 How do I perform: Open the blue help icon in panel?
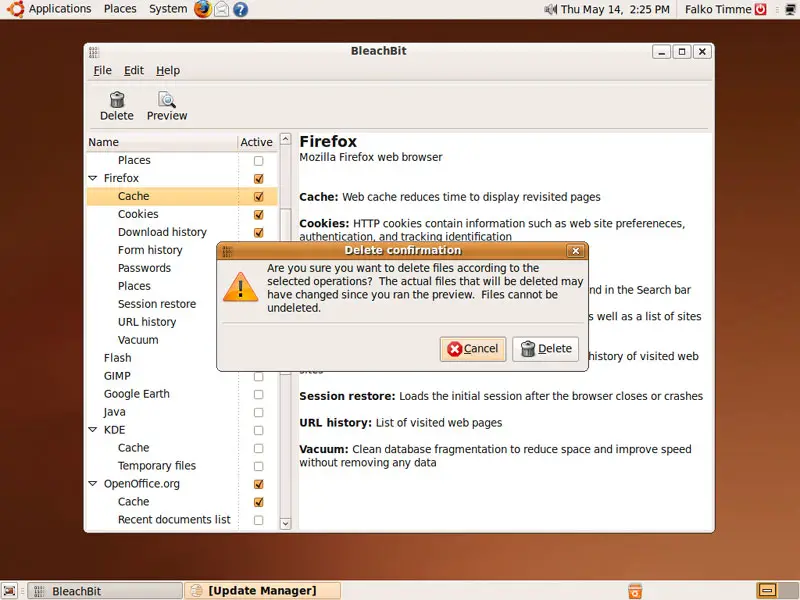pyautogui.click(x=240, y=9)
